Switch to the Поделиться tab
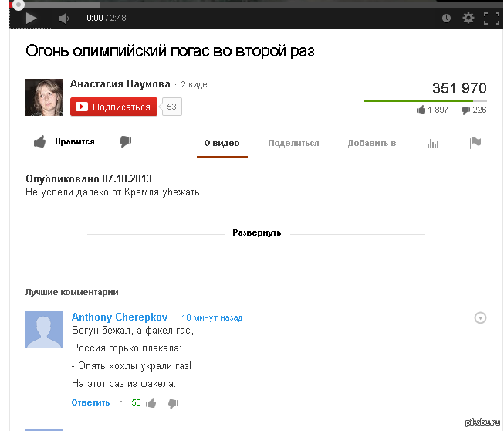The image size is (504, 431). click(x=293, y=143)
